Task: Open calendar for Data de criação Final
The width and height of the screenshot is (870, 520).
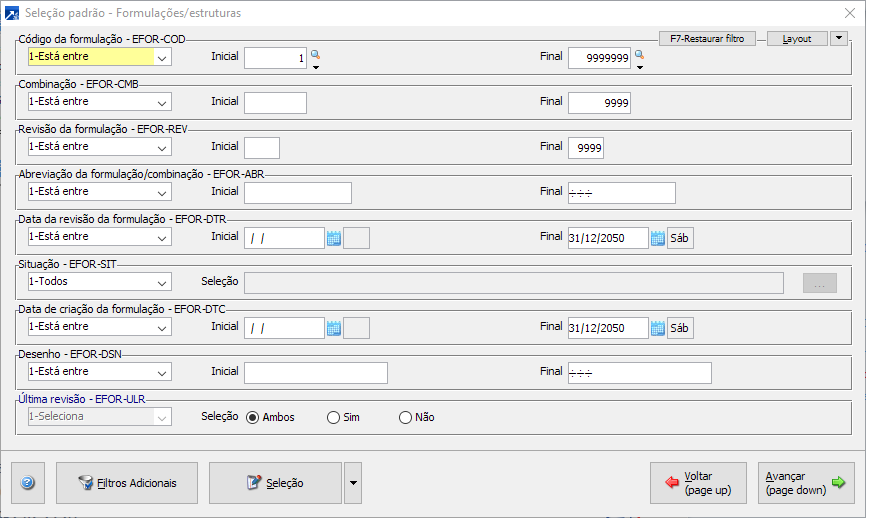Action: tap(657, 328)
